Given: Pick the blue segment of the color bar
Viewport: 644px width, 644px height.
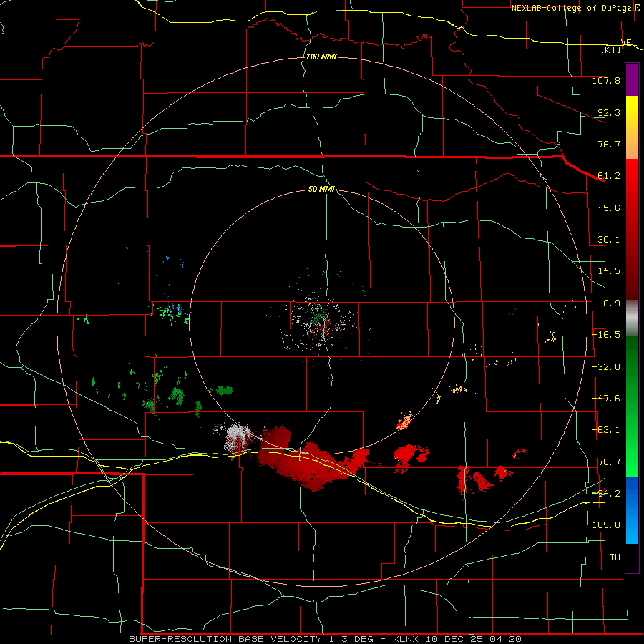Looking at the screenshot, I should pos(632,510).
